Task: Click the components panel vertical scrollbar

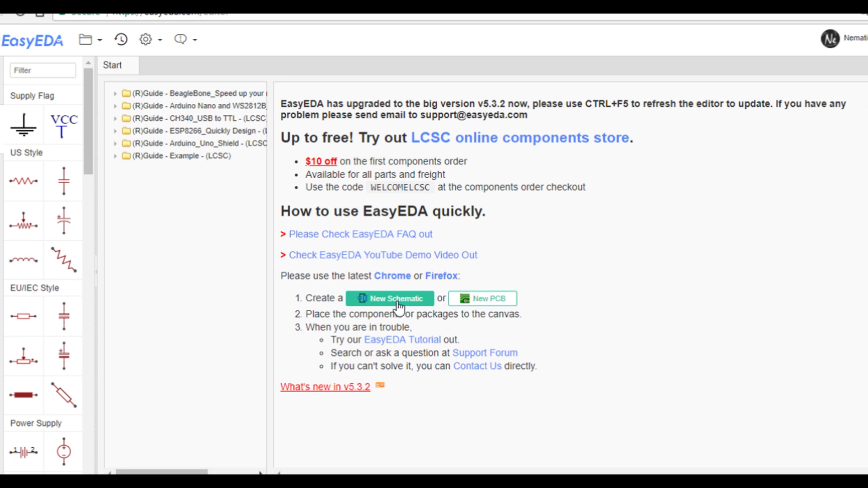Action: pos(89,122)
